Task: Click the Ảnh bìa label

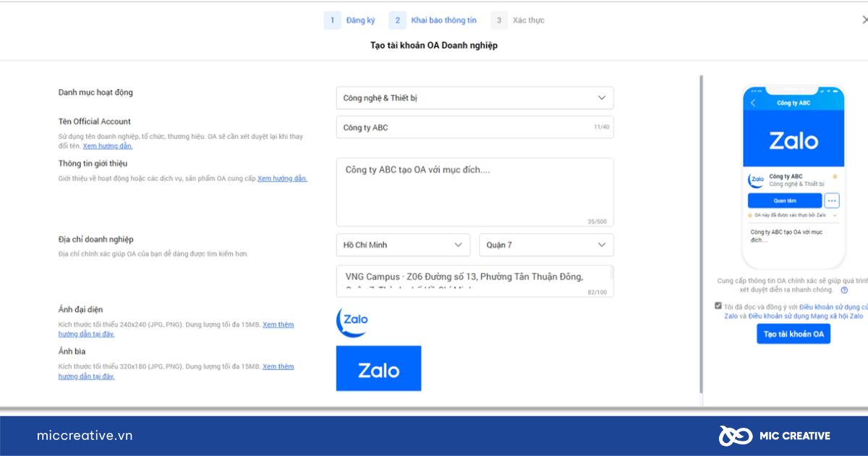Action: click(72, 352)
